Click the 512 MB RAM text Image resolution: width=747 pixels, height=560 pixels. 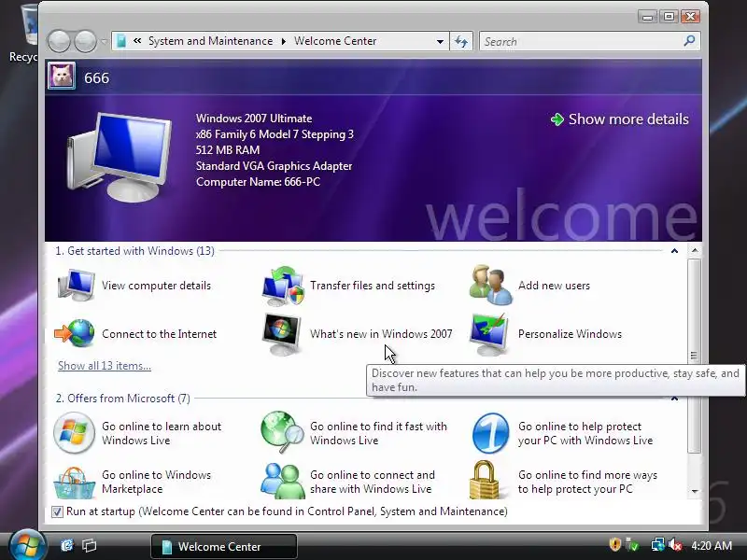pyautogui.click(x=228, y=150)
